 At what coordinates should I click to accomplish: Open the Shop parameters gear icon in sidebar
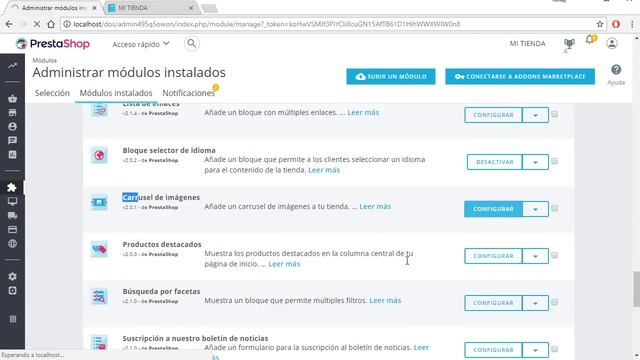pyautogui.click(x=13, y=276)
